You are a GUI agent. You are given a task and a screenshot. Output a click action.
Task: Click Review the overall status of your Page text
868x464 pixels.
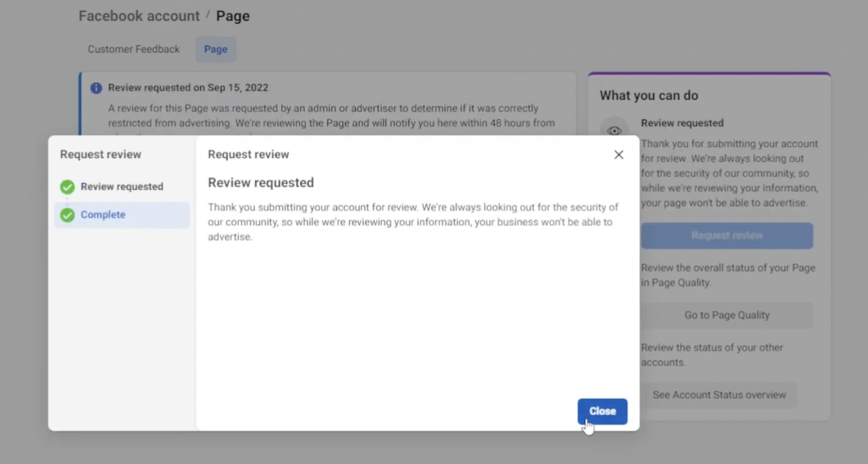coord(728,275)
